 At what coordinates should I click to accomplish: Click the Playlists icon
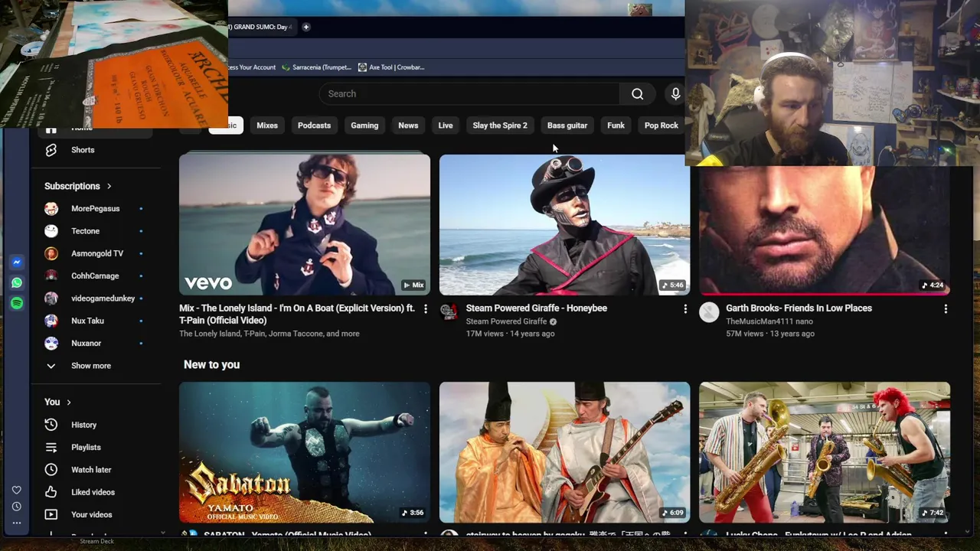point(51,447)
